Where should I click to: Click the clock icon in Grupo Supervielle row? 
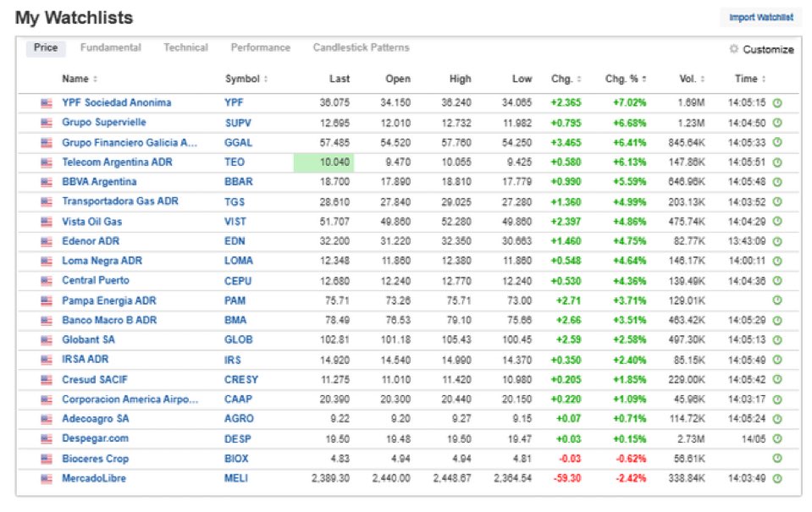click(x=777, y=123)
